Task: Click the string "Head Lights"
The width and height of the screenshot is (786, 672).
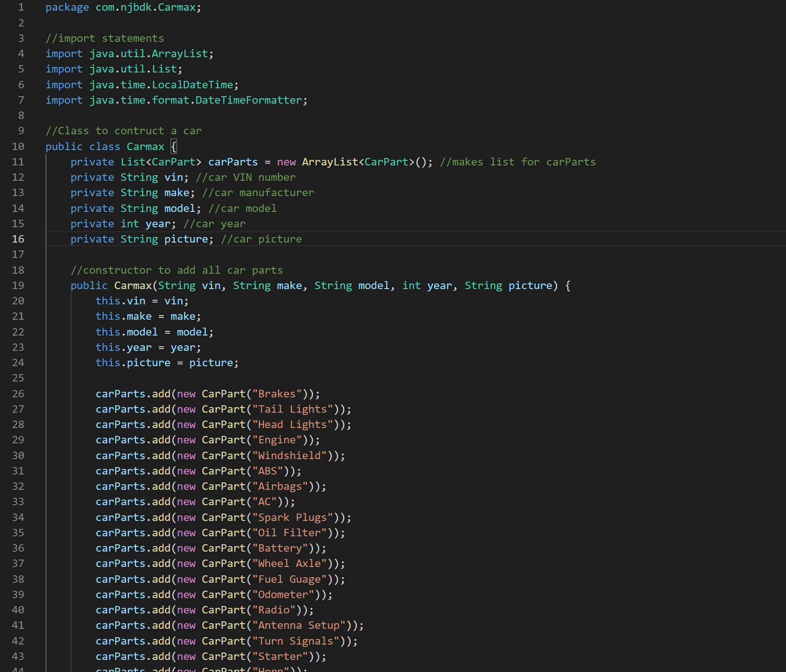Action: tap(293, 424)
